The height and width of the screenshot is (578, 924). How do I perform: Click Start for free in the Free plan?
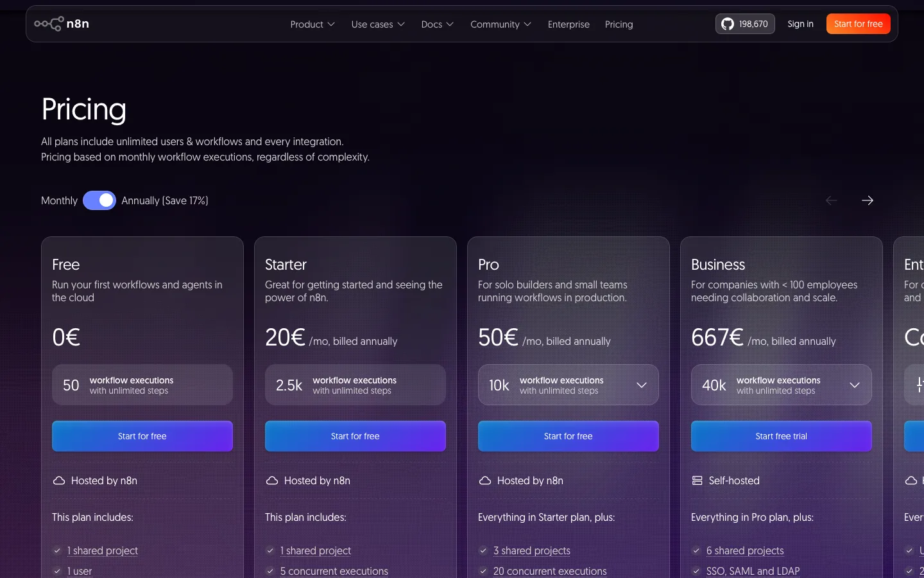click(x=142, y=436)
